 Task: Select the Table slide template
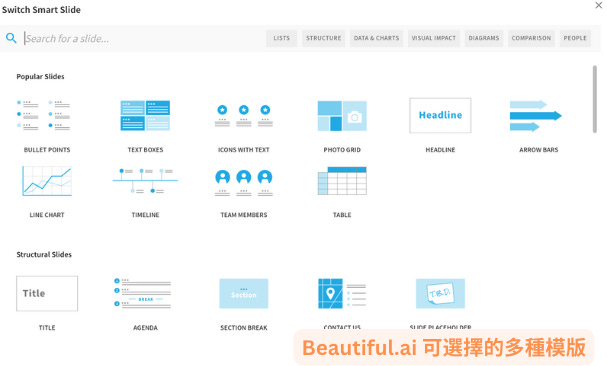342,180
